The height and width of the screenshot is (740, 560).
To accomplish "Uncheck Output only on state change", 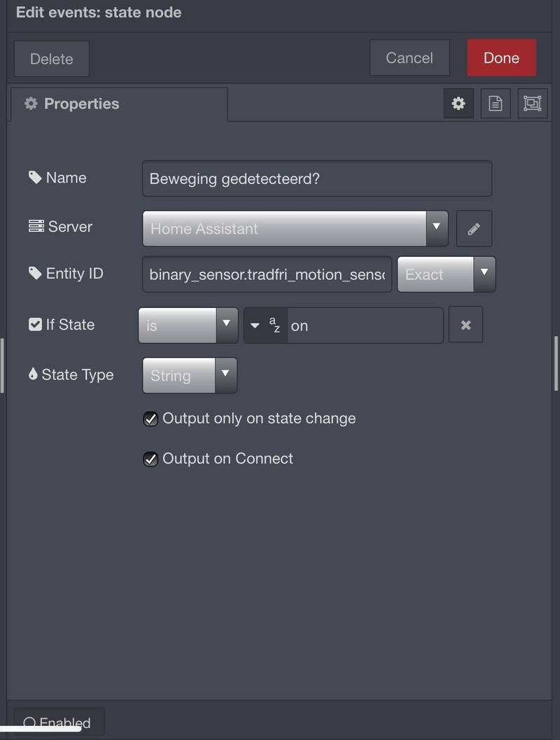I will click(150, 419).
